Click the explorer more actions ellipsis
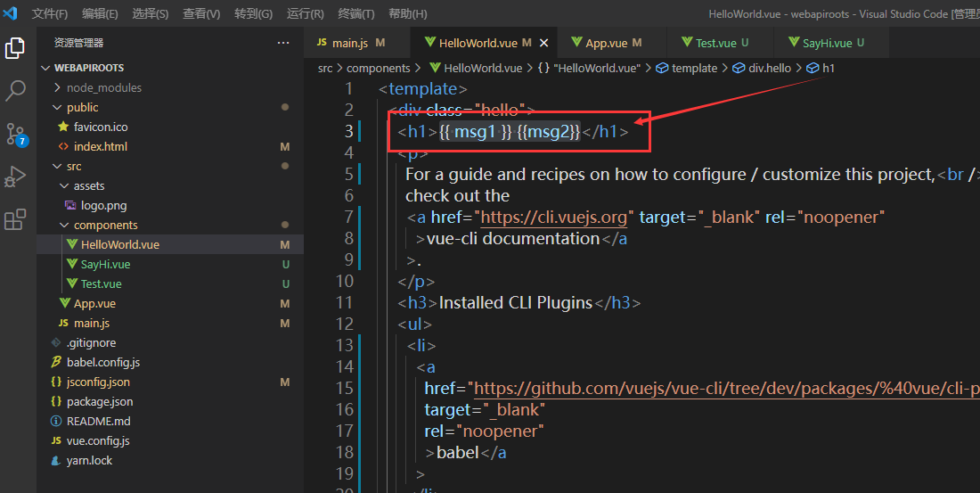This screenshot has height=493, width=980. (283, 43)
